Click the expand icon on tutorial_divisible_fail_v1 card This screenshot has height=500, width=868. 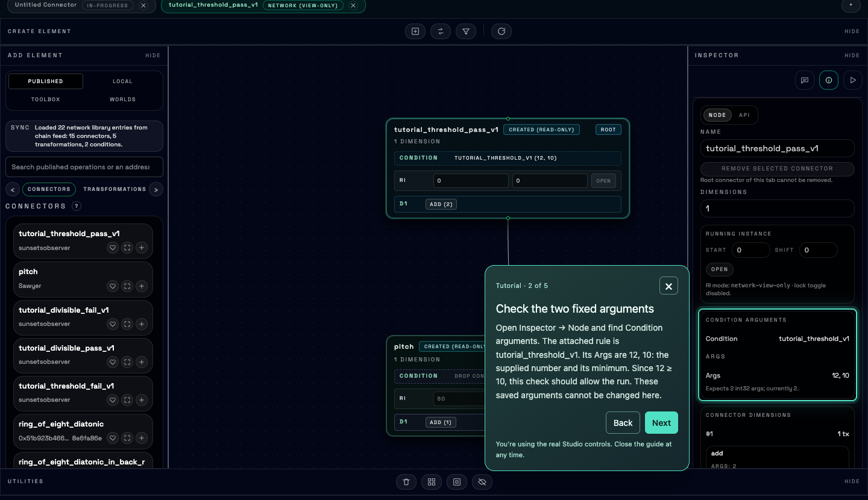(x=127, y=324)
